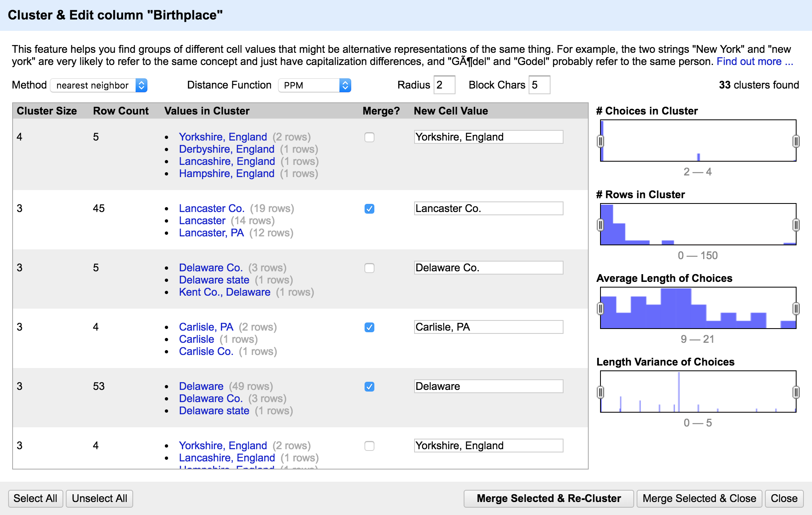Screen dimensions: 812x515
Task: Click Merge Selected & Close button
Action: (x=699, y=498)
